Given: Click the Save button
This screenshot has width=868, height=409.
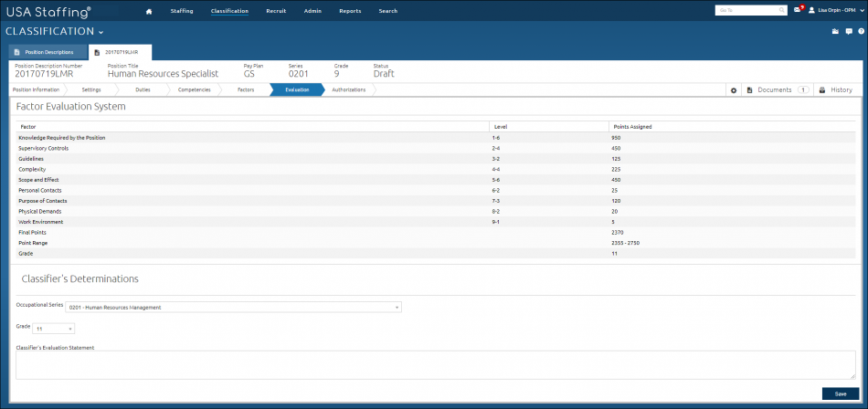Looking at the screenshot, I should pyautogui.click(x=841, y=393).
